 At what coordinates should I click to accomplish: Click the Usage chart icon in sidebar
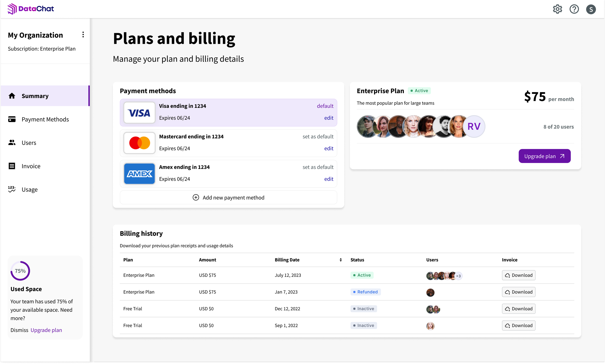pos(12,189)
